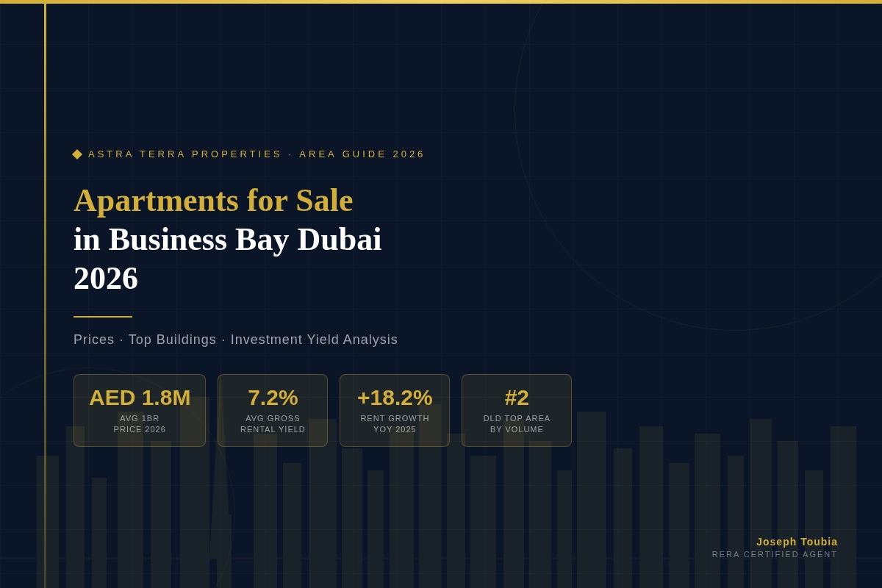Select the 'AED 1.8M' avg 1BR price card

point(140,410)
